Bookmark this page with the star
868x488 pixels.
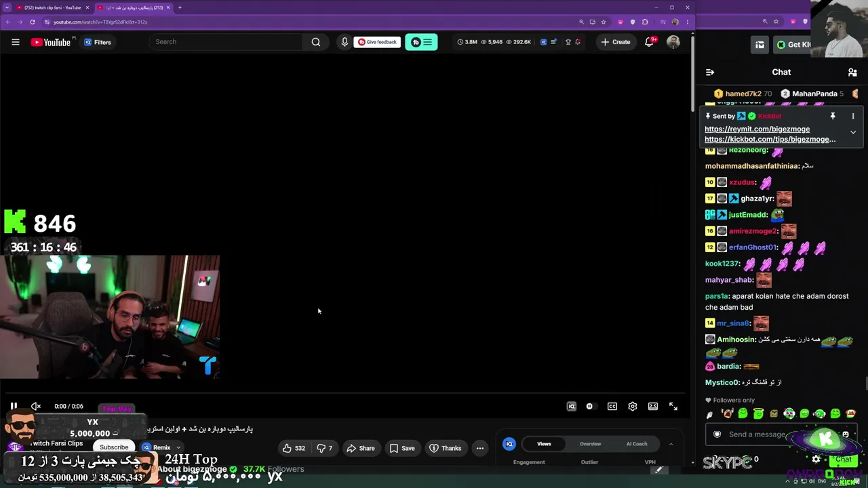604,22
